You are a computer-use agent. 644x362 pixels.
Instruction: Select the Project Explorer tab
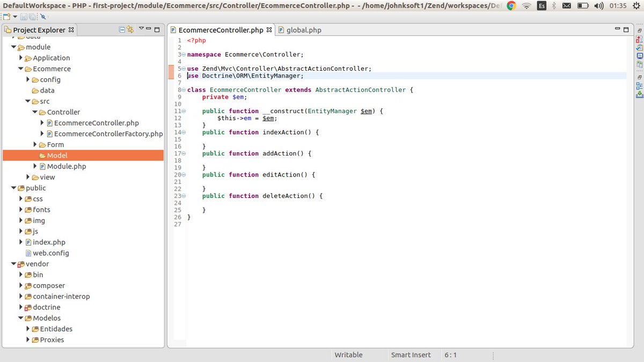pos(39,30)
